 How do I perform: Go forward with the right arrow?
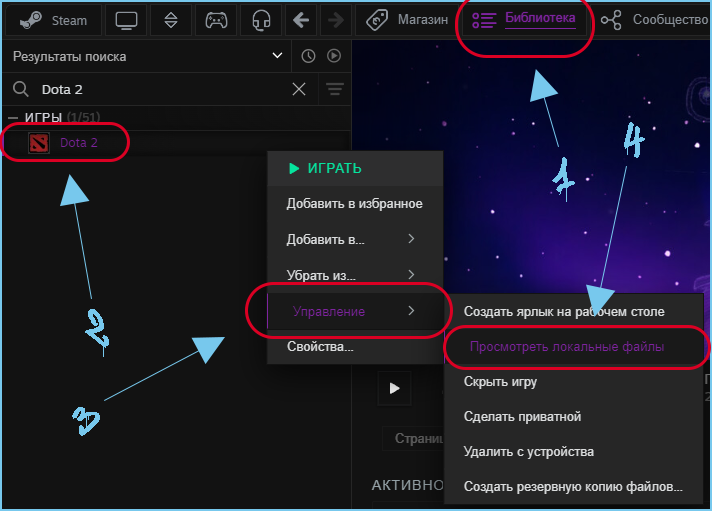[336, 20]
